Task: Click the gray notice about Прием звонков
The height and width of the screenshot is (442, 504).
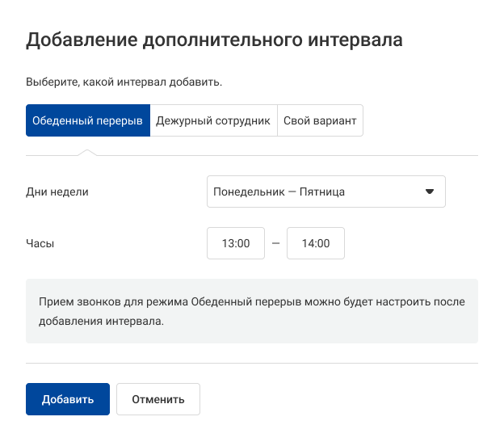Action: click(252, 311)
